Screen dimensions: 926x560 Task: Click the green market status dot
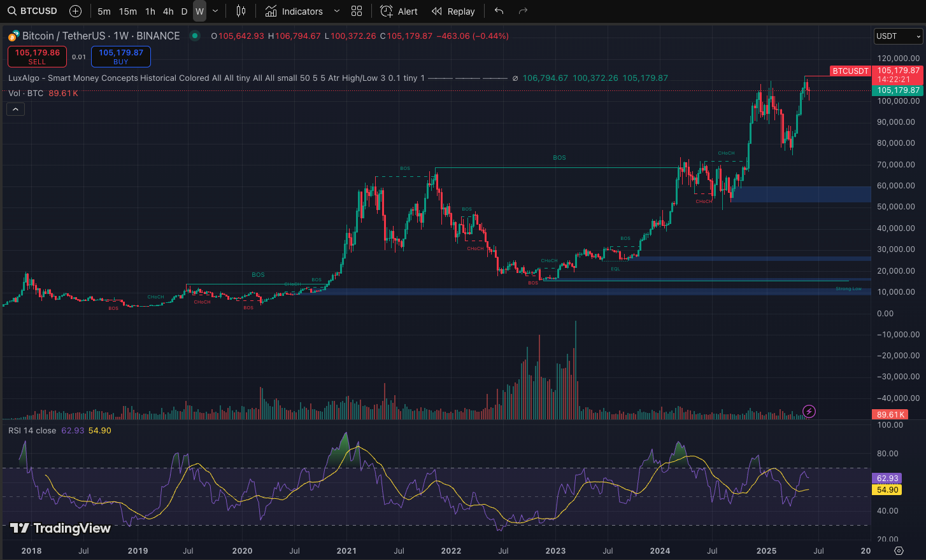[x=194, y=36]
